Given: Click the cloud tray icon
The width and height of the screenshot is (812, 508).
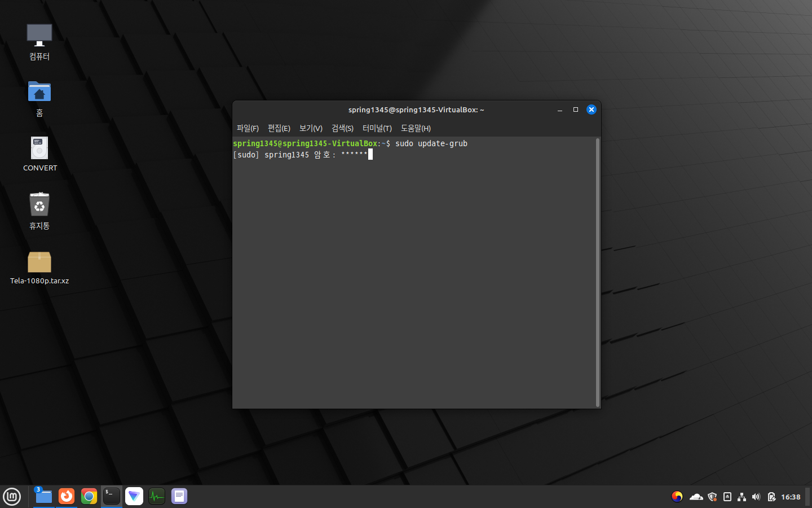Looking at the screenshot, I should [x=696, y=497].
